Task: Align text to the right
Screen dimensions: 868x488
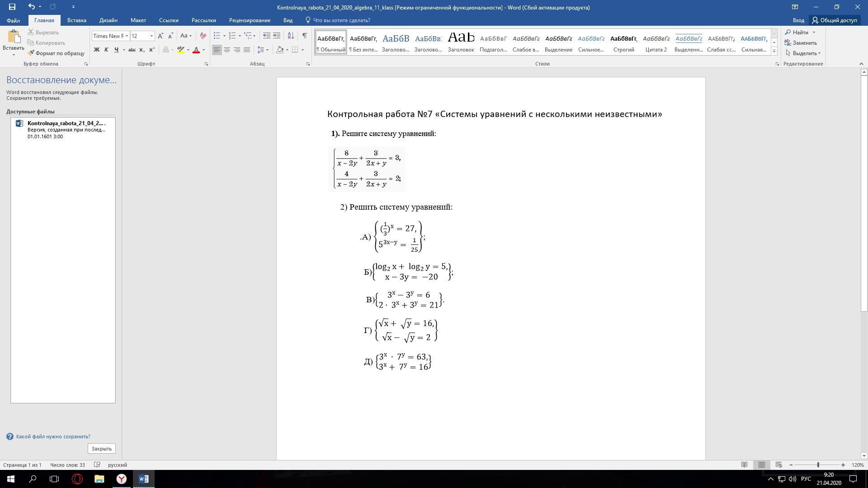Action: (x=237, y=50)
